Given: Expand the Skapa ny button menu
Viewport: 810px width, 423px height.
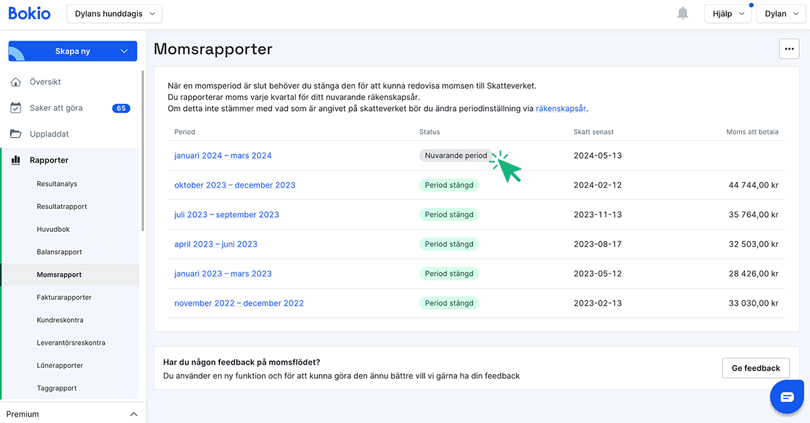Looking at the screenshot, I should coord(124,51).
